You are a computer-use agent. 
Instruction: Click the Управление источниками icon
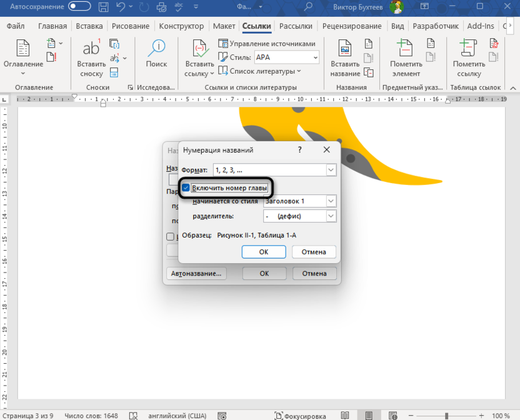[224, 43]
